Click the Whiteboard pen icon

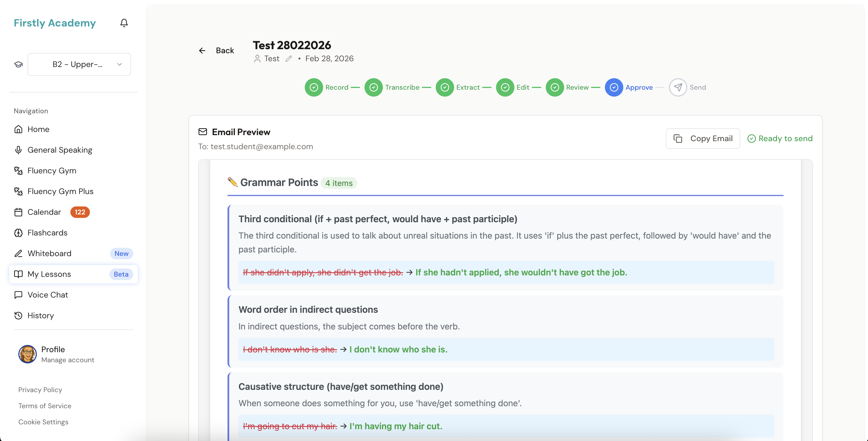tap(19, 253)
